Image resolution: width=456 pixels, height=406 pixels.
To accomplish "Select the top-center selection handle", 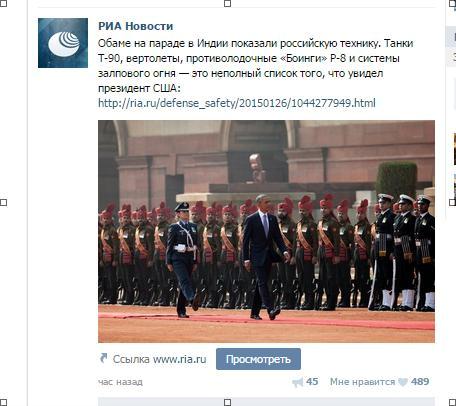I will pyautogui.click(x=228, y=3).
